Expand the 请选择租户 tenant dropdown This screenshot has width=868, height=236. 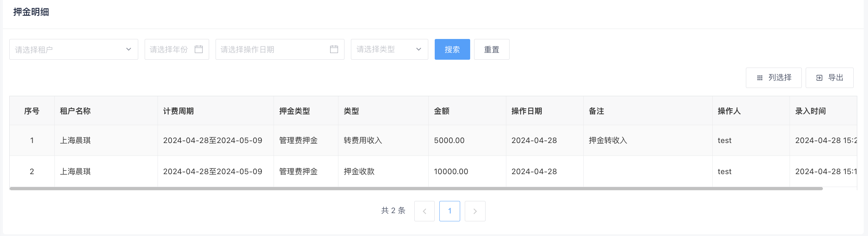point(73,49)
